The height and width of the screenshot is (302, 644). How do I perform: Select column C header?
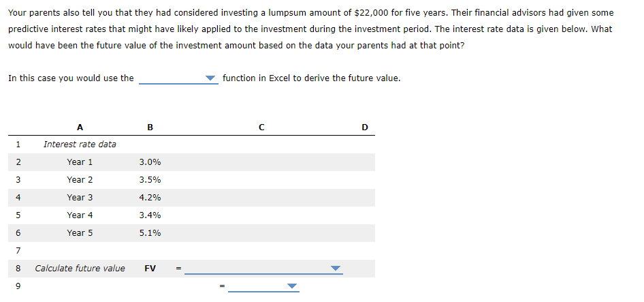pos(261,127)
